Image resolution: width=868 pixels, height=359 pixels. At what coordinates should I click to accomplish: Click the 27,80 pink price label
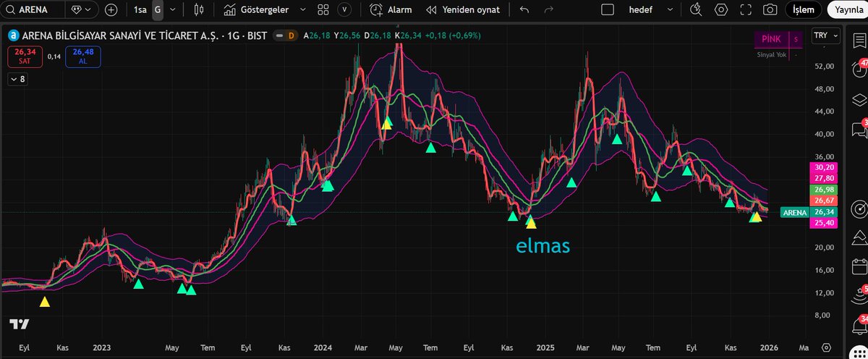point(825,177)
